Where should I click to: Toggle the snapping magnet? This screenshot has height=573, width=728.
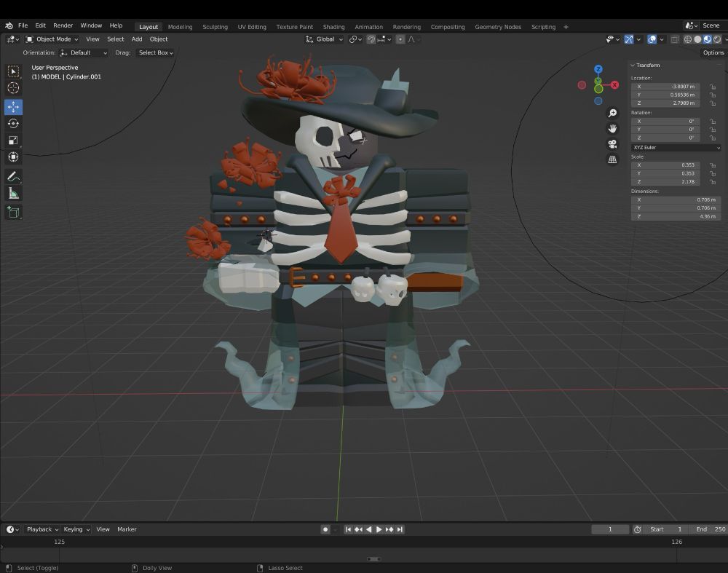pos(371,39)
